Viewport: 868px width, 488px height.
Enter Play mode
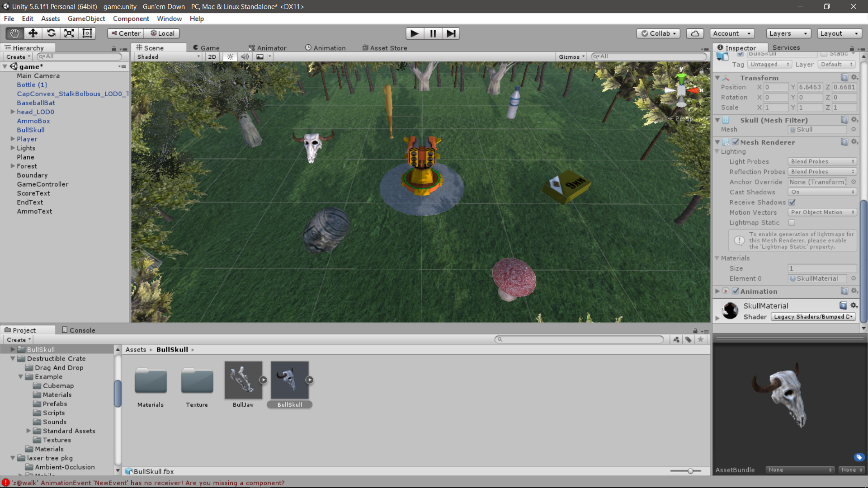tap(414, 33)
